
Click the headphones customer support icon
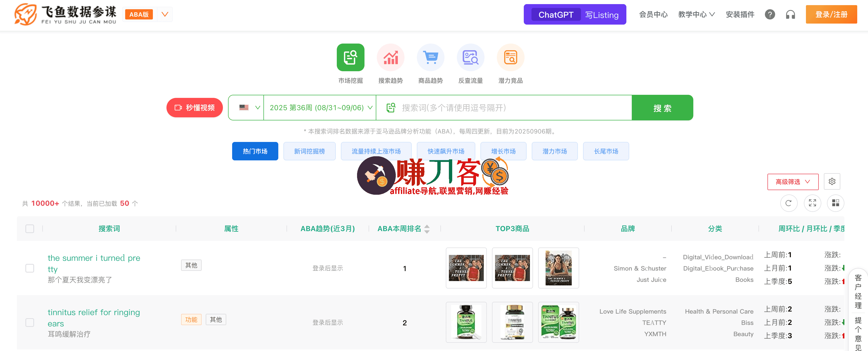click(x=790, y=14)
